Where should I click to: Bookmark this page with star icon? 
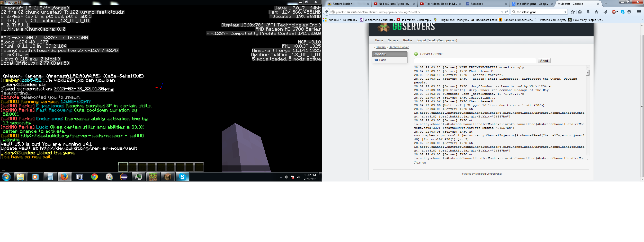[572, 12]
